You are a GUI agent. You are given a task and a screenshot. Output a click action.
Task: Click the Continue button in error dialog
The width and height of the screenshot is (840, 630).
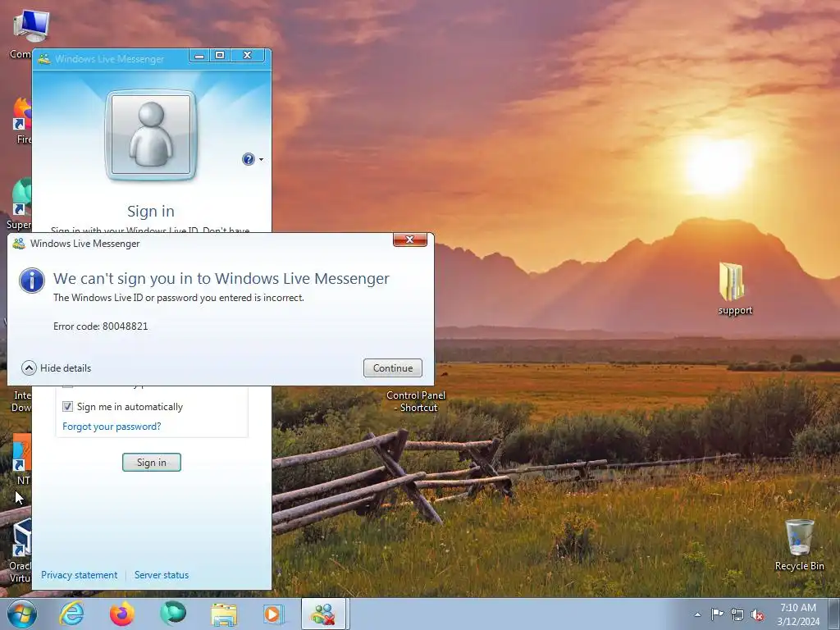pyautogui.click(x=393, y=368)
